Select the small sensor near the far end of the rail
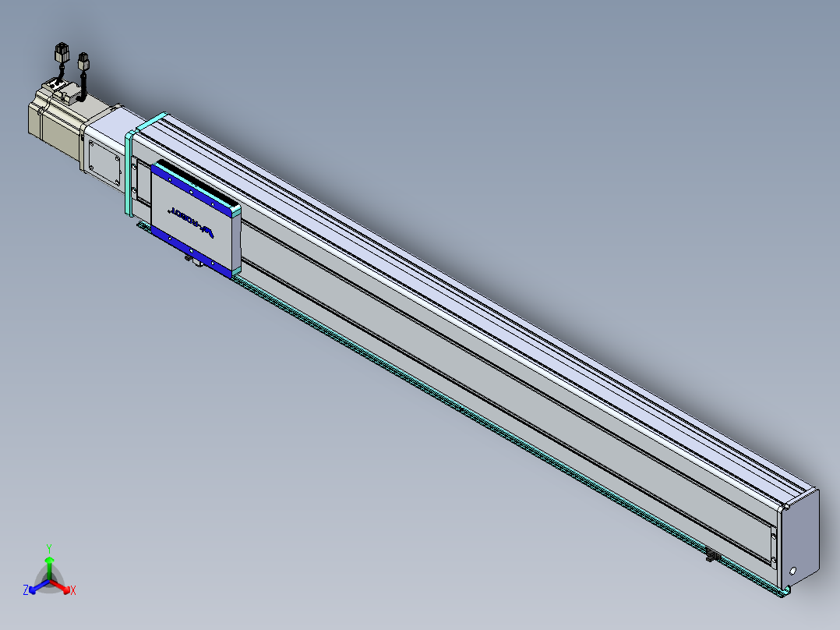This screenshot has height=630, width=840. point(712,555)
